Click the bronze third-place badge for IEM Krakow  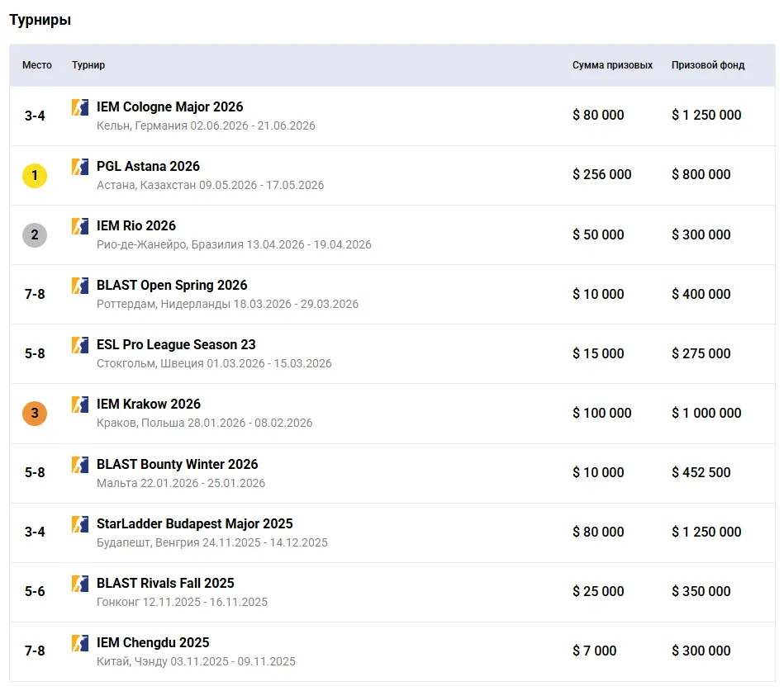35,414
